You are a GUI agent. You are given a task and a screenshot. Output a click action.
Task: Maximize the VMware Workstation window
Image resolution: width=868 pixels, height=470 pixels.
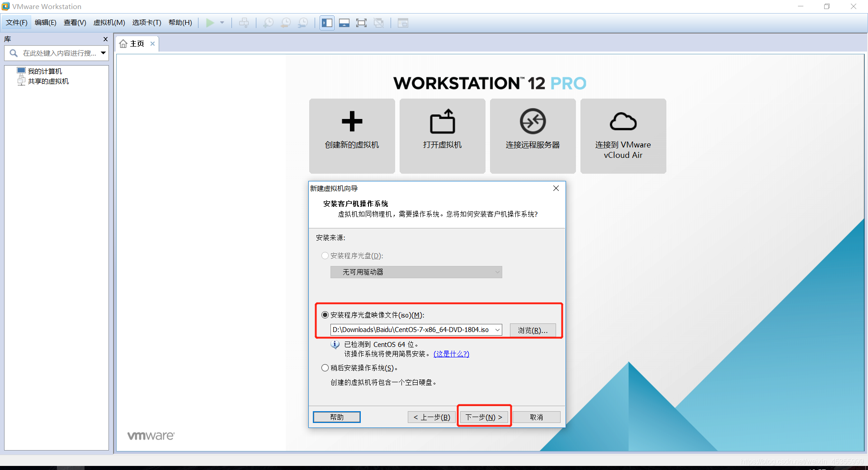point(827,6)
